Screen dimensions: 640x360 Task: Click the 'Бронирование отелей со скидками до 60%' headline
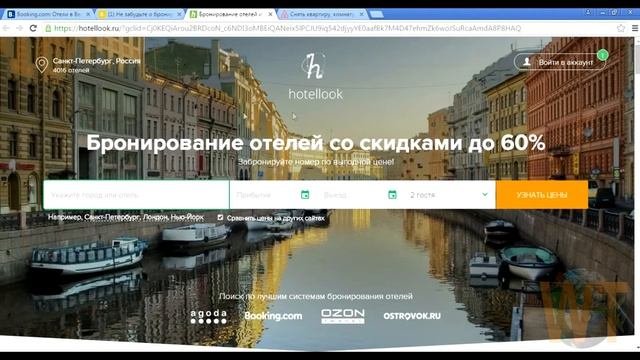[316, 143]
